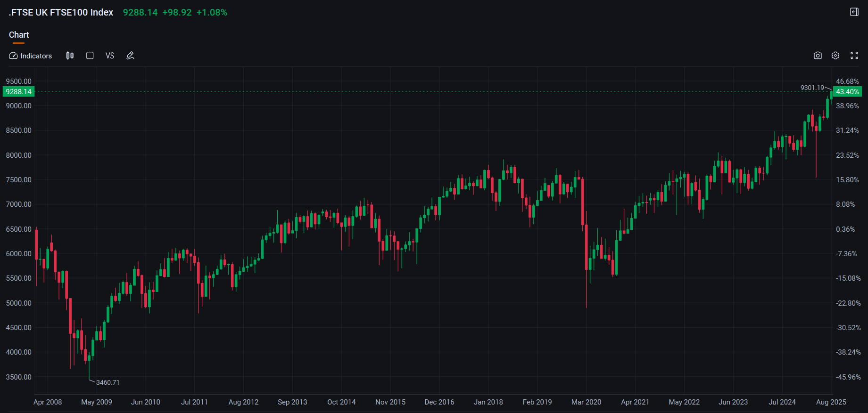Take a chart snapshot with camera icon
Viewport: 868px width, 413px height.
pos(818,56)
